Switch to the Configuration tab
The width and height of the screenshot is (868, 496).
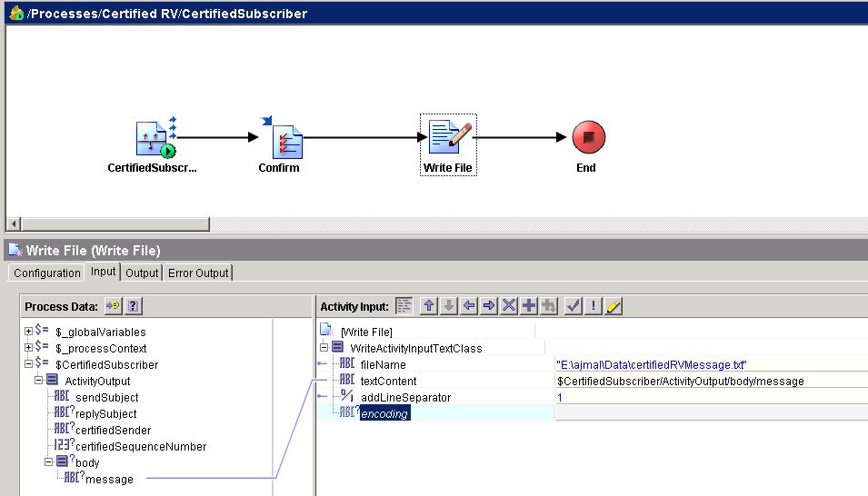47,273
